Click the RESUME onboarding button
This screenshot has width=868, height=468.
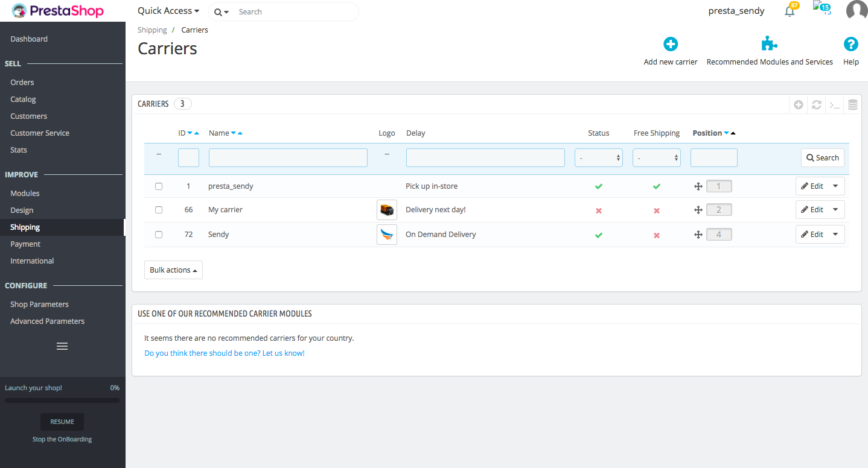(62, 422)
